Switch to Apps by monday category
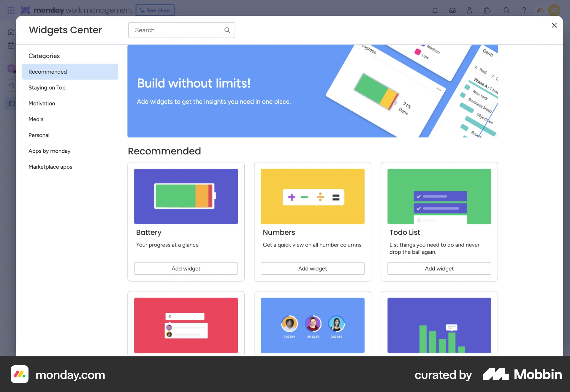This screenshot has width=570, height=392. click(x=50, y=151)
